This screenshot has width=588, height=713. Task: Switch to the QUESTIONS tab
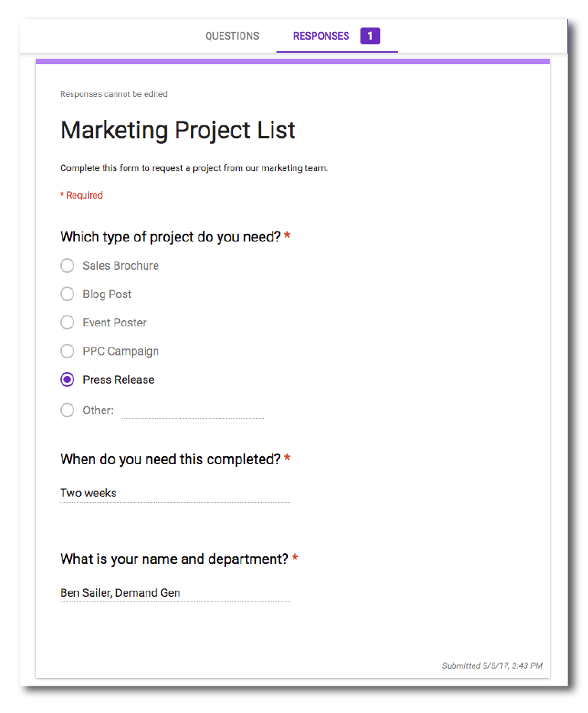[x=232, y=36]
